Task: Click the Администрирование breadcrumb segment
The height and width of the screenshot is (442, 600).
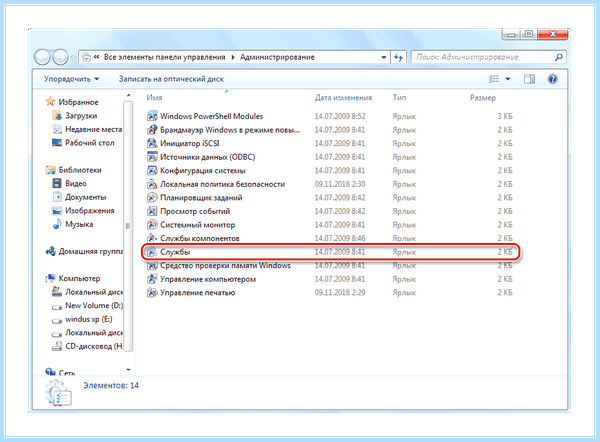Action: (x=277, y=57)
